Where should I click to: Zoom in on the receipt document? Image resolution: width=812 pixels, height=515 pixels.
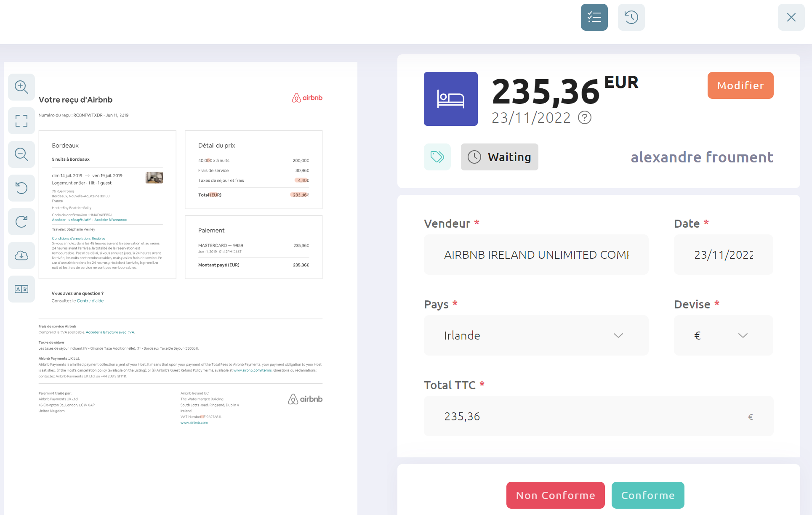[21, 87]
